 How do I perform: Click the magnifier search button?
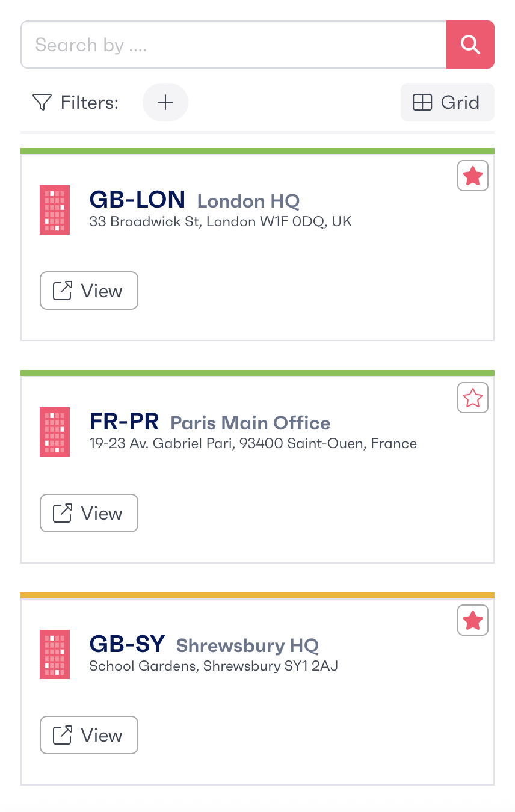pos(470,45)
